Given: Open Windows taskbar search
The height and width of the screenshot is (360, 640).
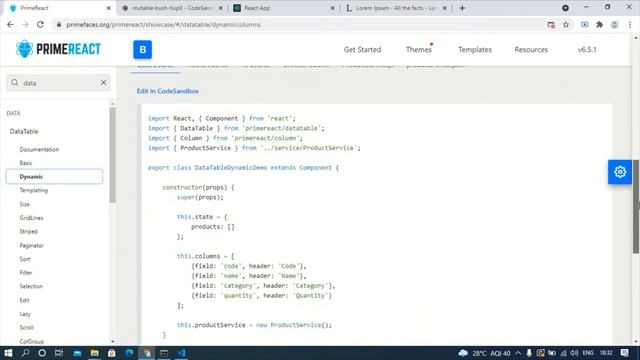Looking at the screenshot, I should point(25,353).
